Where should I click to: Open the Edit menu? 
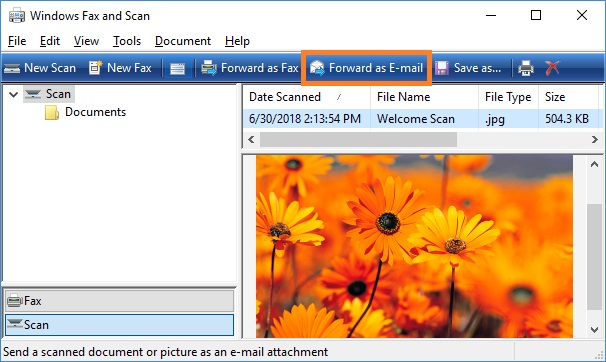coord(50,41)
